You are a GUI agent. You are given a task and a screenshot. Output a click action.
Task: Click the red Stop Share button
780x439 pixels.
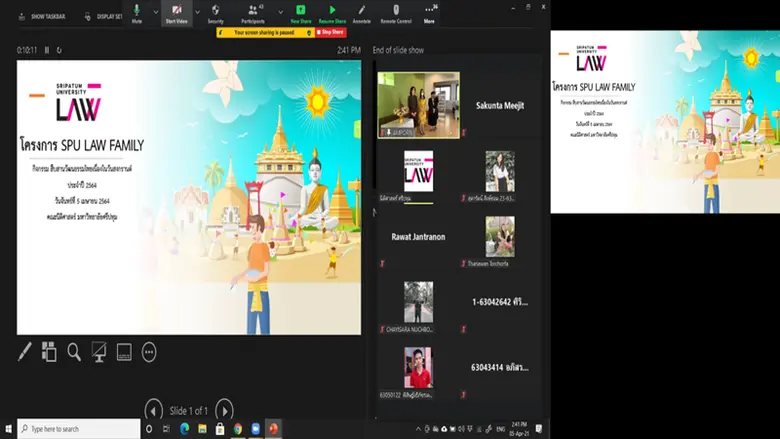click(x=331, y=32)
